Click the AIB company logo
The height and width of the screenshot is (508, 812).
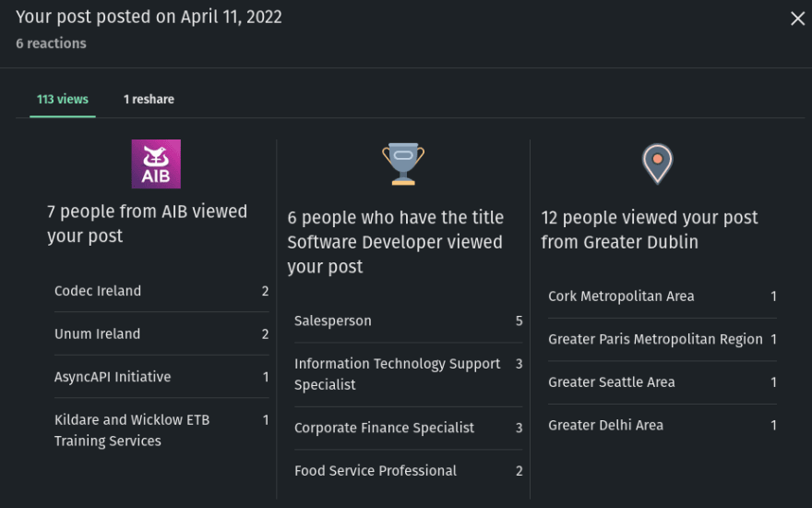pyautogui.click(x=156, y=163)
